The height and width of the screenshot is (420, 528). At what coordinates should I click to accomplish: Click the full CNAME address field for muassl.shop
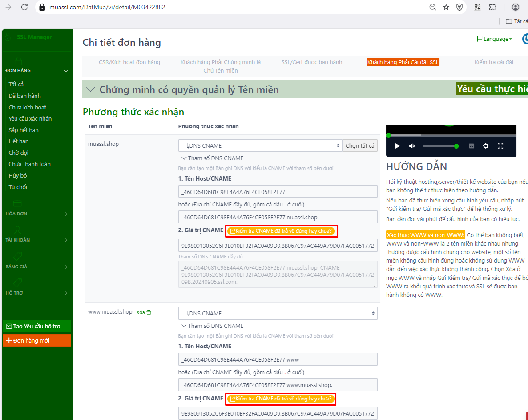coord(278,217)
